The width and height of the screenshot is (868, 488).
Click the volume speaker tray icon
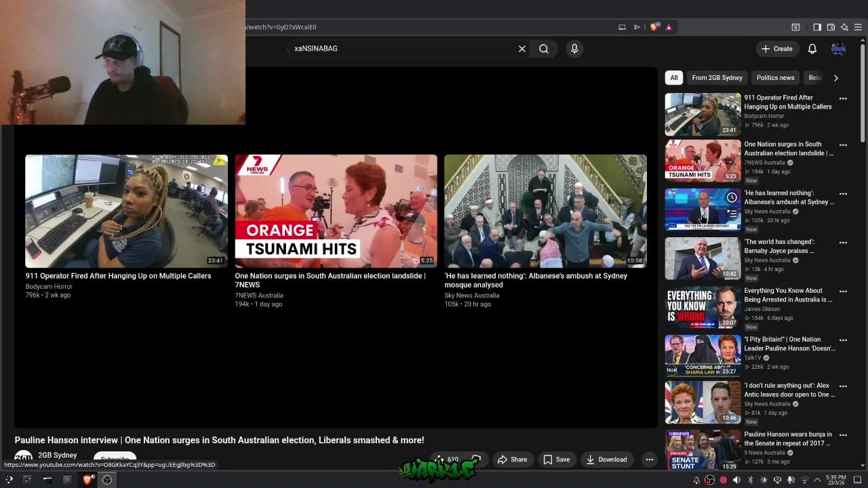pos(736,480)
